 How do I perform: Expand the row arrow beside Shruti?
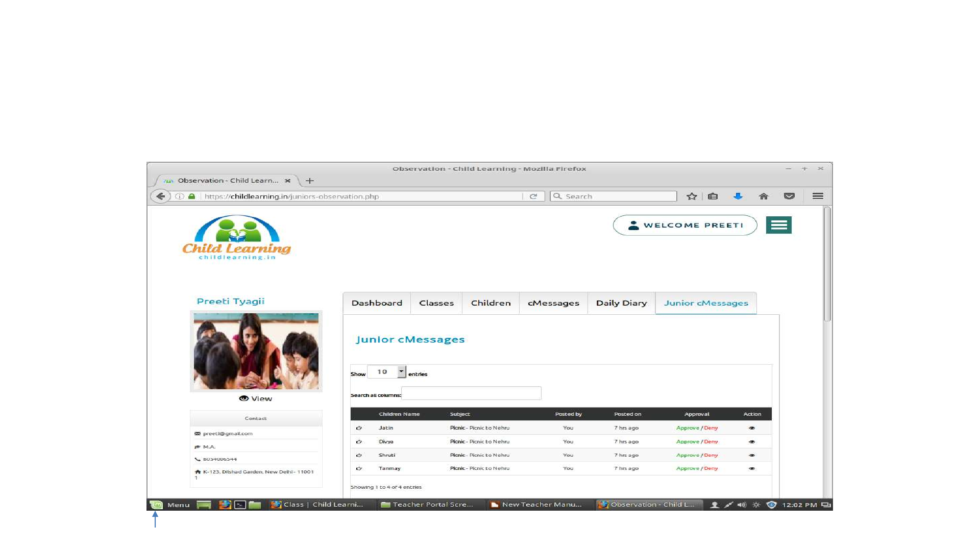coord(359,455)
